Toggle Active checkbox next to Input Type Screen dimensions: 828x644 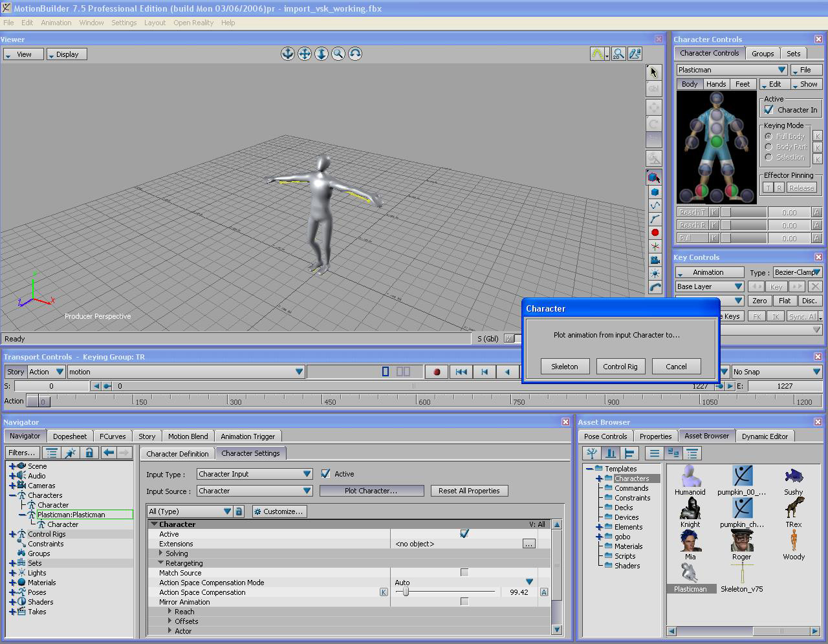(x=325, y=474)
